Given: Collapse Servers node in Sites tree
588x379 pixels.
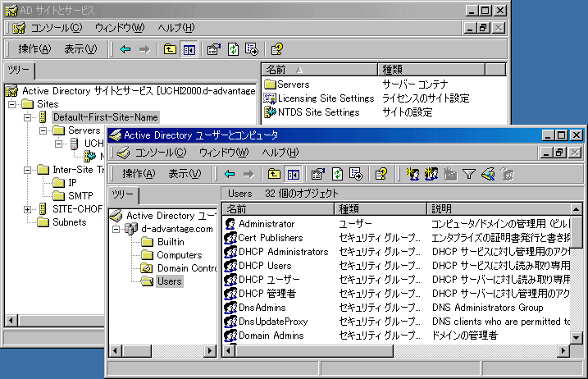Looking at the screenshot, I should [43, 130].
